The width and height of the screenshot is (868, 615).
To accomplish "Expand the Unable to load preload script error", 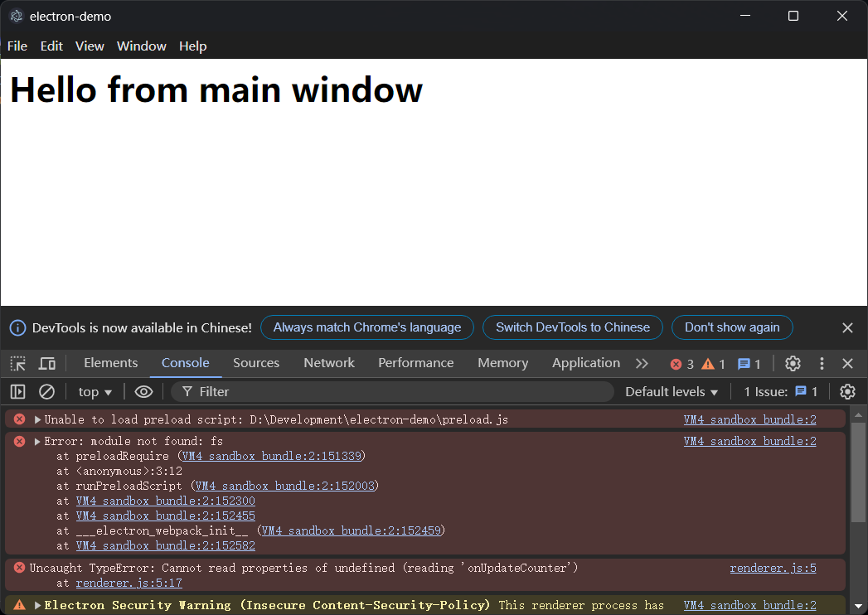I will [x=37, y=419].
